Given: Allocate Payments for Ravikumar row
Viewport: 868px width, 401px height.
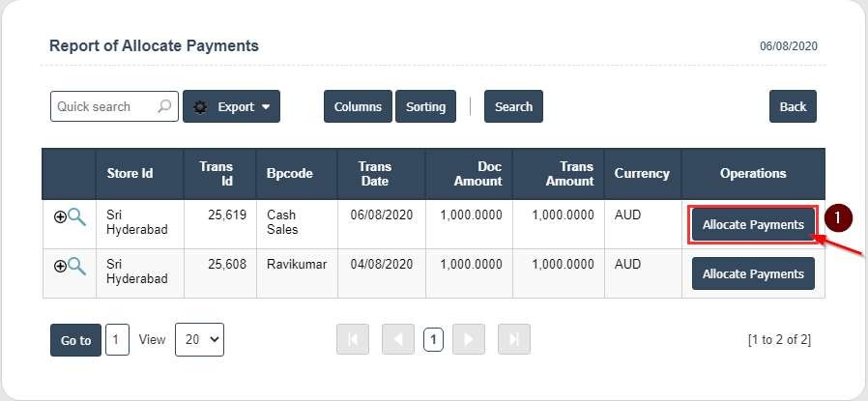Looking at the screenshot, I should (753, 273).
